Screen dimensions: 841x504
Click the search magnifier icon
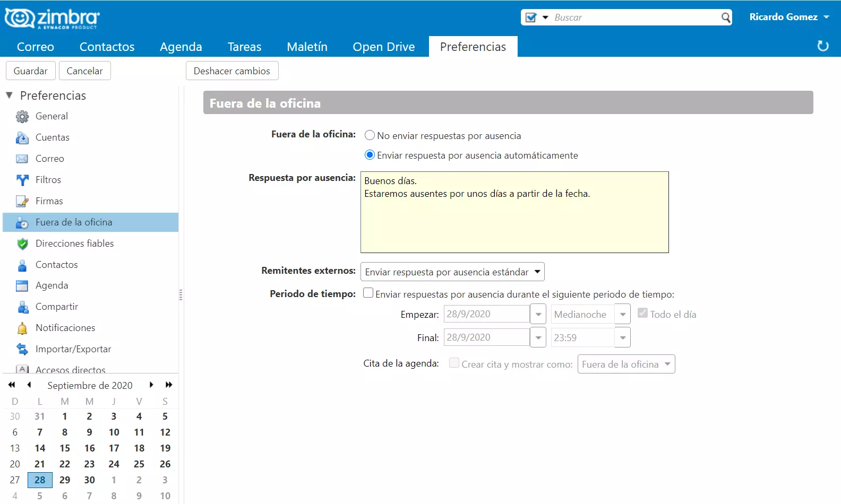point(726,18)
